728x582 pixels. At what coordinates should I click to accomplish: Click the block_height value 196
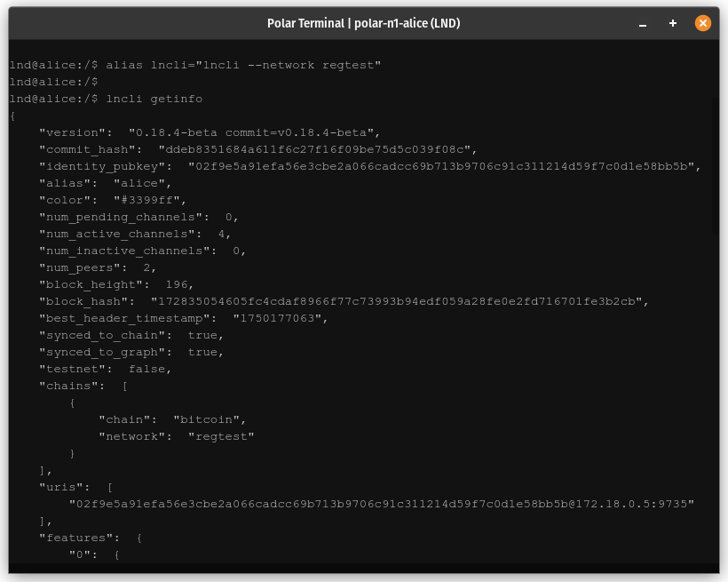(180, 284)
